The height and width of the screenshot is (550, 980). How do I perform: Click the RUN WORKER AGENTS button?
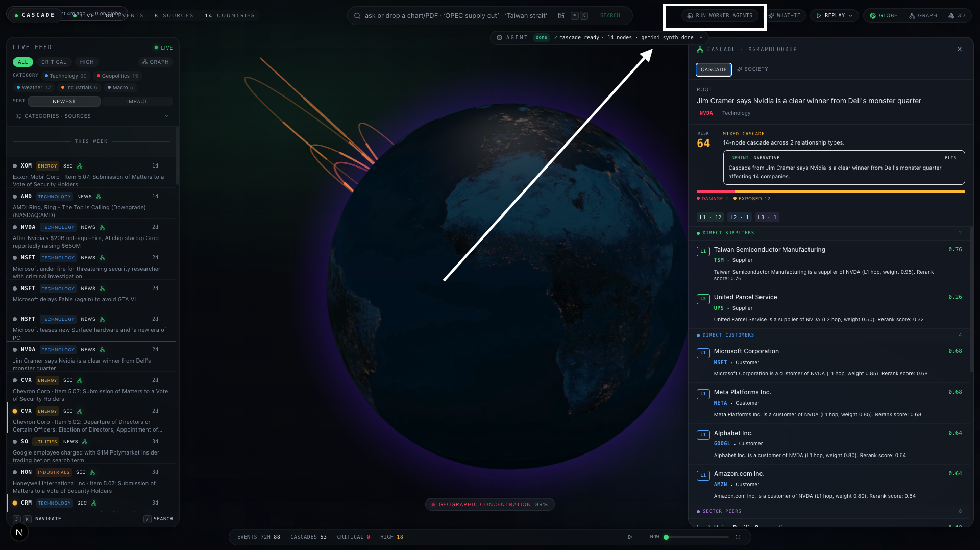[720, 16]
